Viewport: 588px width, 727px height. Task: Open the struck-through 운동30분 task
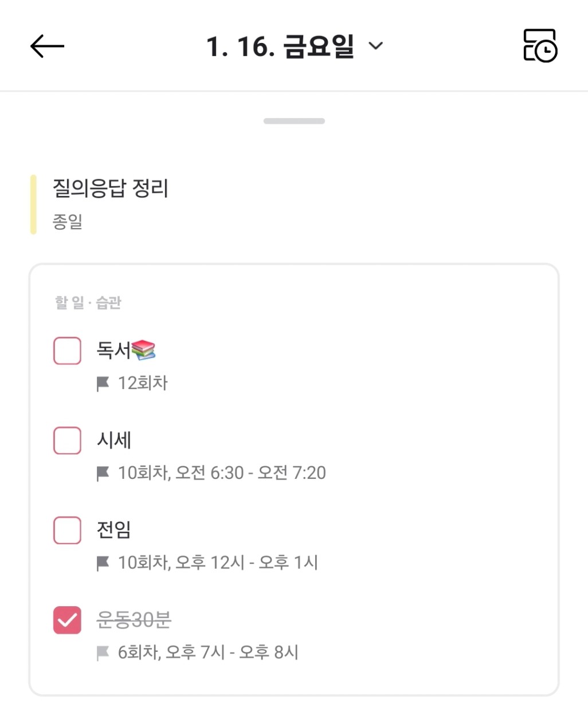click(134, 619)
